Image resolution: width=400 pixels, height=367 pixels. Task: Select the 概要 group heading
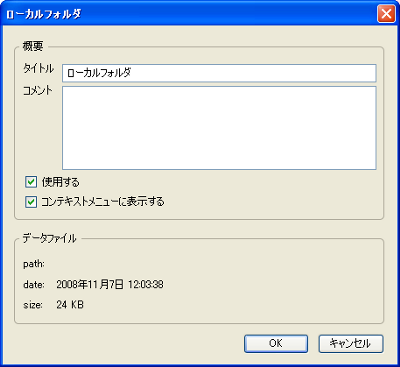(33, 46)
